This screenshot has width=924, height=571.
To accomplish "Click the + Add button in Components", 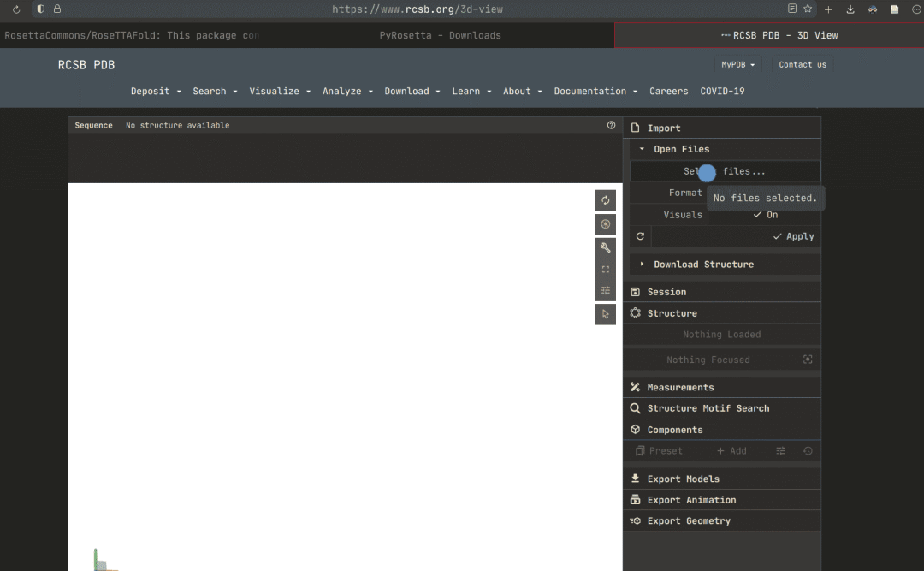I will (731, 450).
